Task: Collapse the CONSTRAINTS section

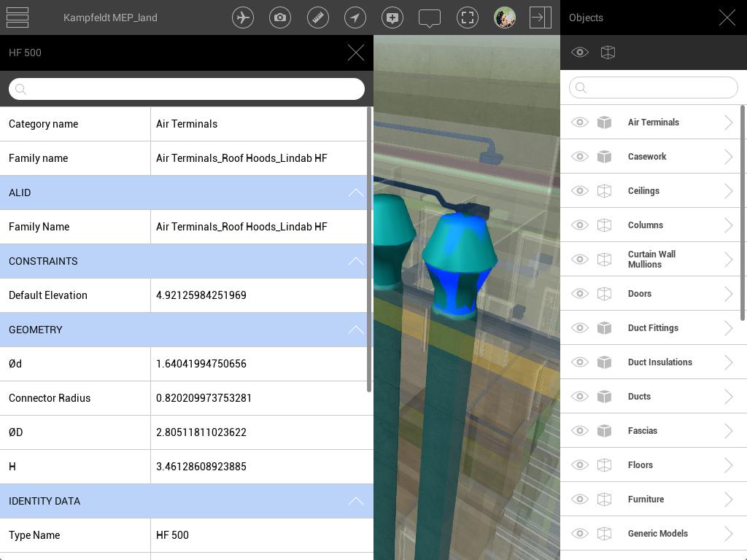Action: pos(355,261)
